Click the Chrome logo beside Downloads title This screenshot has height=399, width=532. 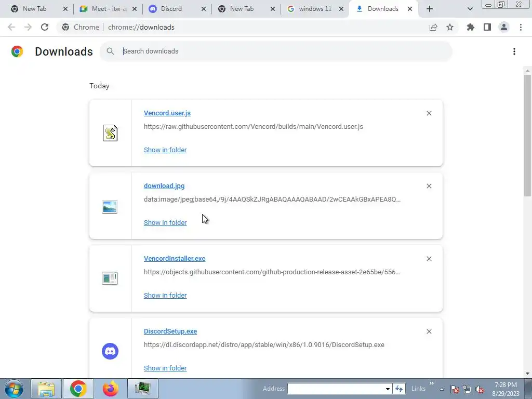coord(17,51)
